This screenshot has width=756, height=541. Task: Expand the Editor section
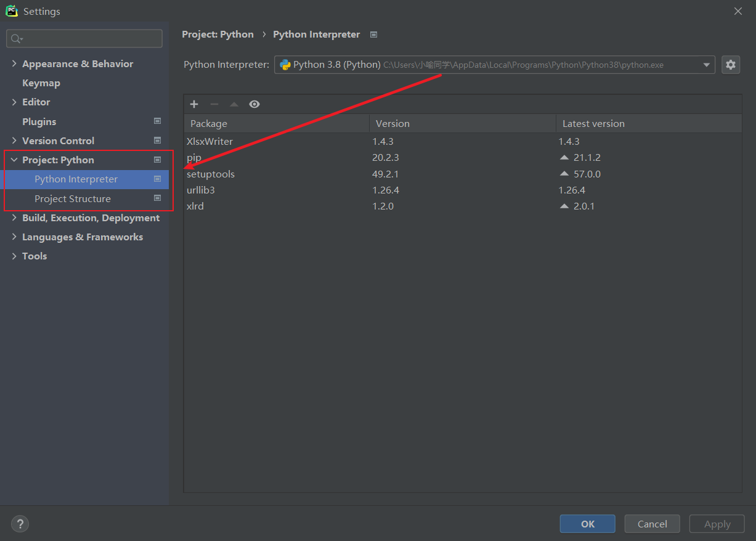(x=14, y=102)
